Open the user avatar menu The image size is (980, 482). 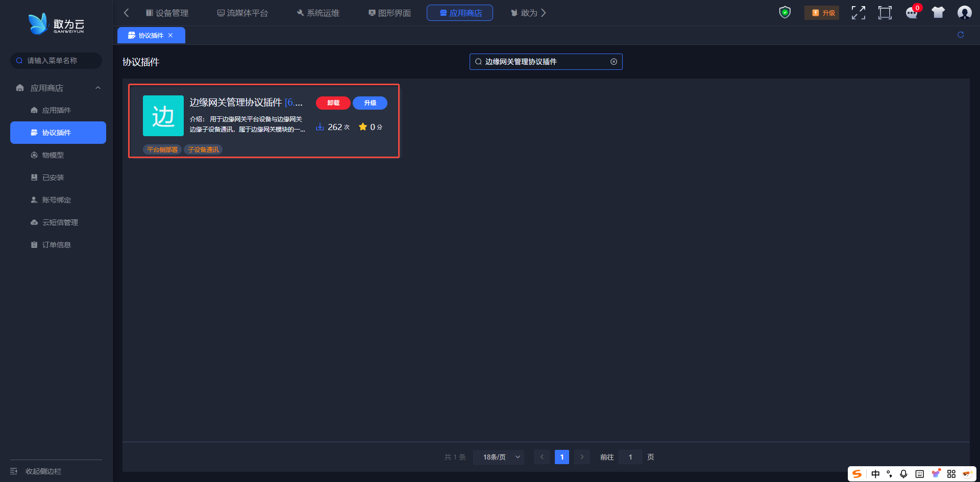coord(964,13)
